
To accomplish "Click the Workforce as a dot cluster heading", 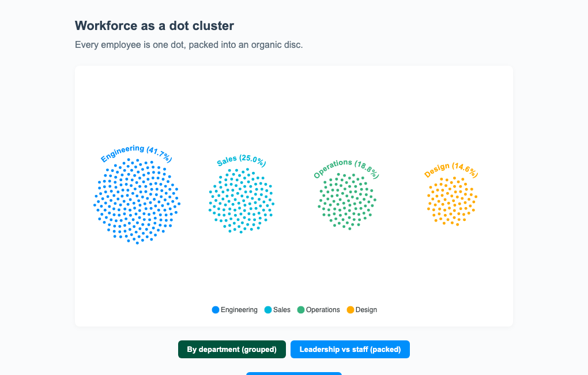I will [x=154, y=25].
